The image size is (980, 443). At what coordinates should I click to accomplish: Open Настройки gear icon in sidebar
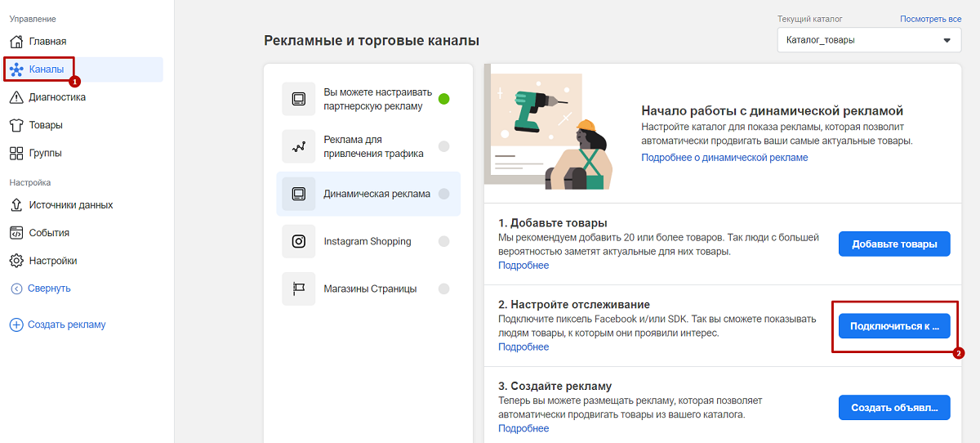tap(16, 261)
